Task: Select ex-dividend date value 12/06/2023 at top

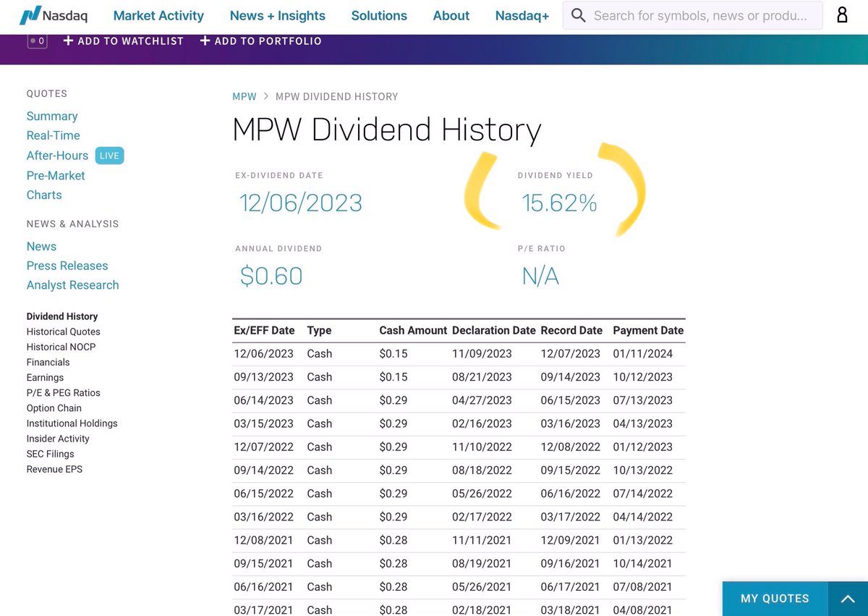Action: (301, 203)
